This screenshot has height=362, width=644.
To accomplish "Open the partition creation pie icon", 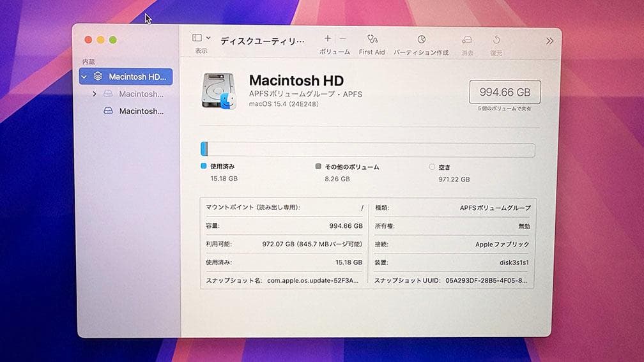I will click(x=422, y=40).
